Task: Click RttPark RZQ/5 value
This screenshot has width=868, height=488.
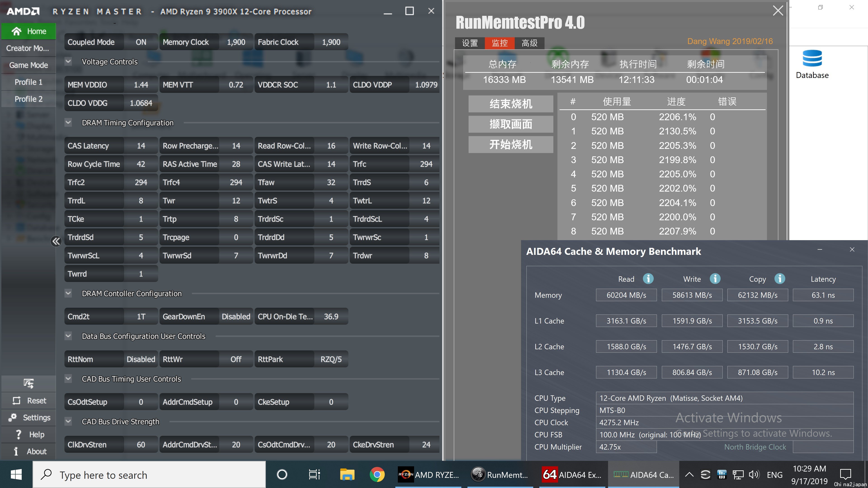Action: point(331,359)
